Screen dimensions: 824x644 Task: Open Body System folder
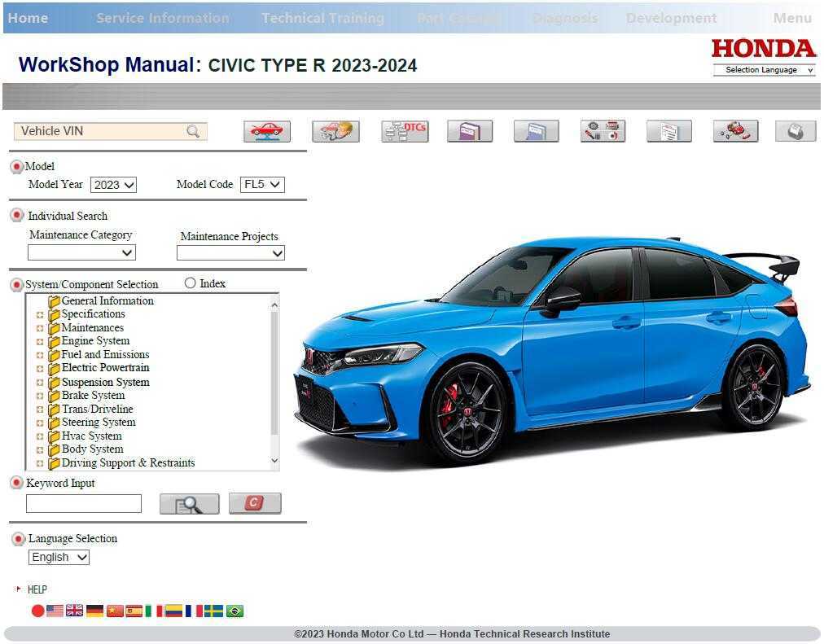pos(85,449)
